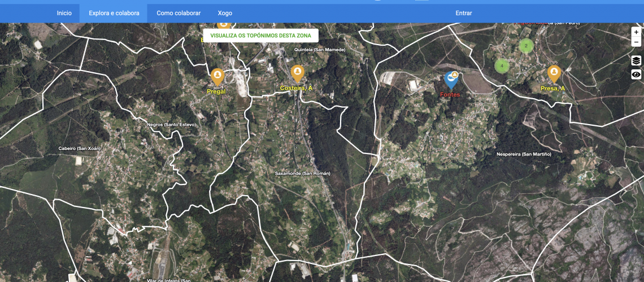
Task: Open the Como colaborar page
Action: [x=179, y=13]
